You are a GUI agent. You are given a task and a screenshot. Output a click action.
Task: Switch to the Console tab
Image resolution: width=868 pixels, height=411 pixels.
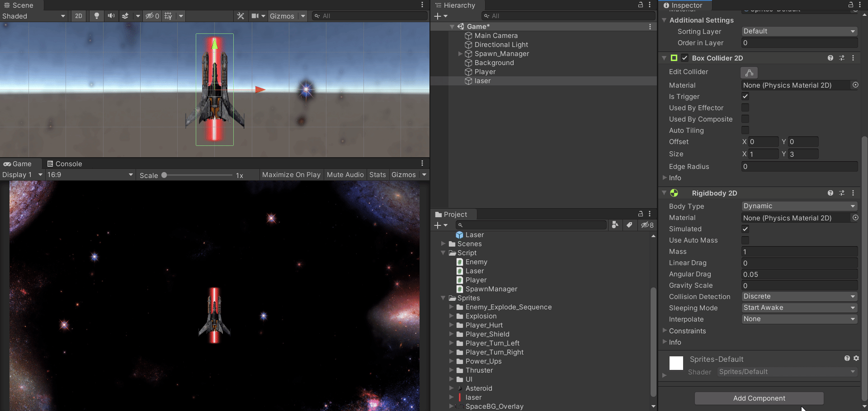tap(65, 163)
